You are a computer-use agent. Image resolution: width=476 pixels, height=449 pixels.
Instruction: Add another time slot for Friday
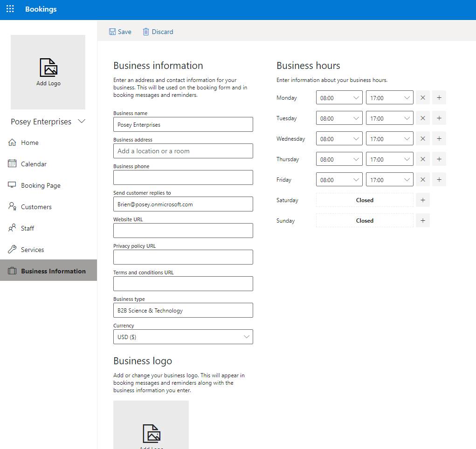click(439, 180)
